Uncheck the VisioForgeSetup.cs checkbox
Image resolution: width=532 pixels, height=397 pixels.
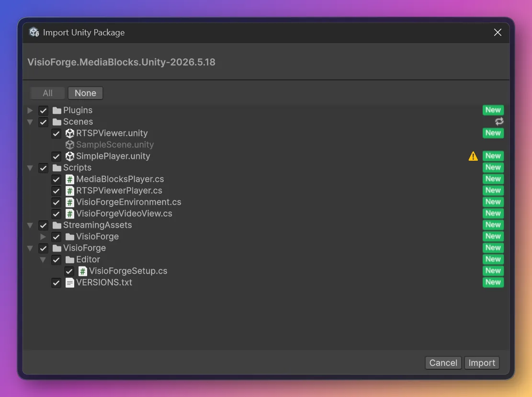[69, 271]
